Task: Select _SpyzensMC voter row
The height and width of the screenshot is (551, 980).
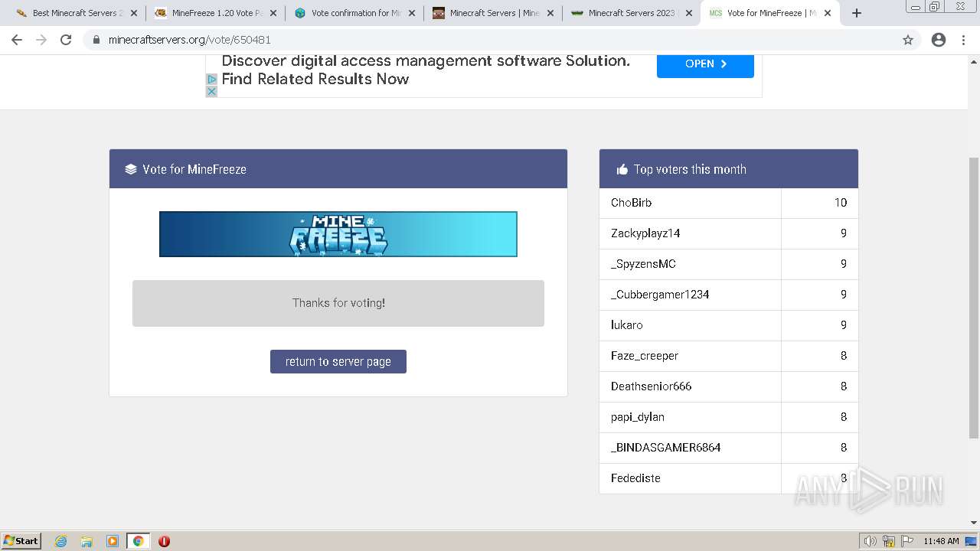Action: point(728,264)
